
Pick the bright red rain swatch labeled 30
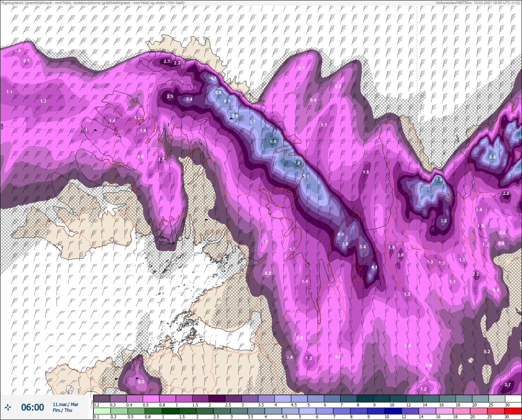513,411
